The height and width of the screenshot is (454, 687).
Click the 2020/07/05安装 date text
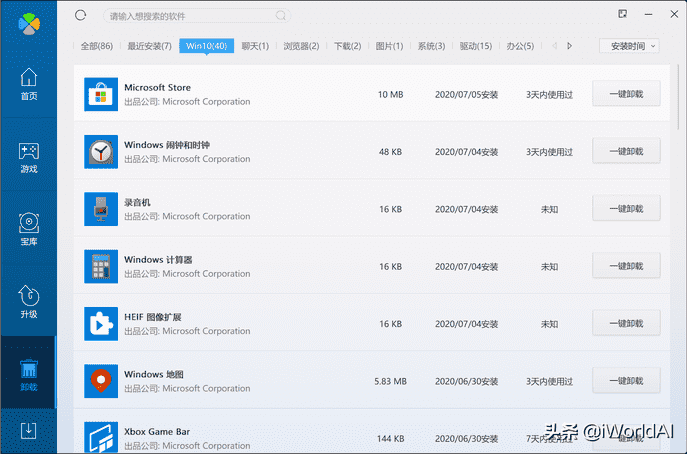(x=466, y=95)
